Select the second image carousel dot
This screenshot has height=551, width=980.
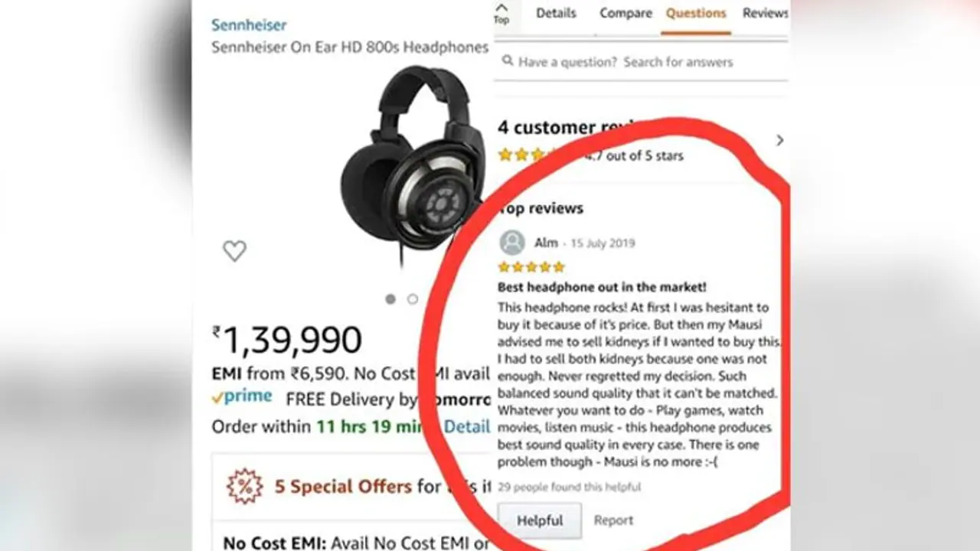[413, 299]
